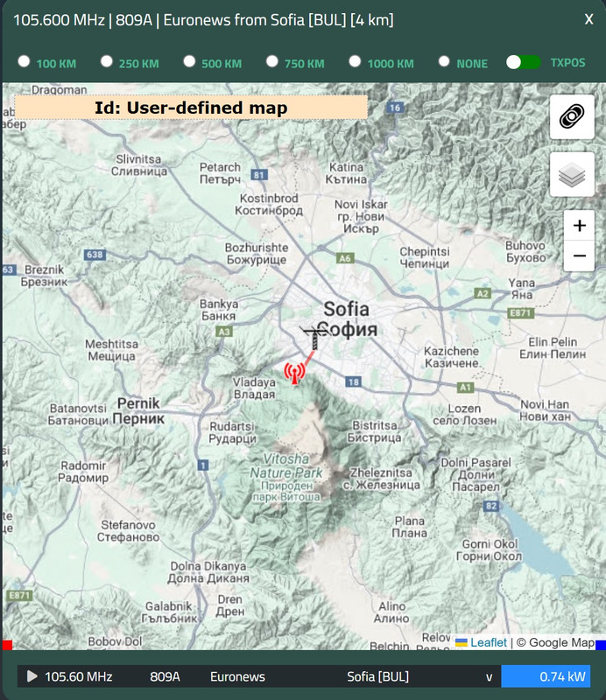Click the Pernik city label on map
Viewport: 606px width, 700px height.
[138, 410]
